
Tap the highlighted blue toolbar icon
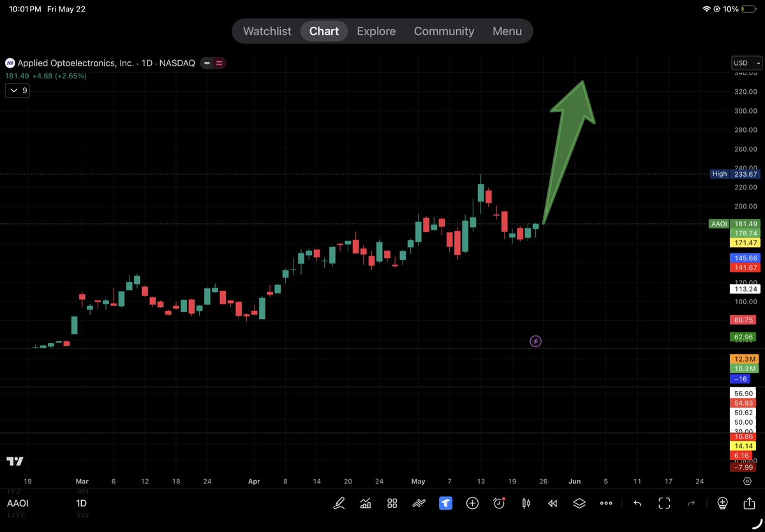445,503
